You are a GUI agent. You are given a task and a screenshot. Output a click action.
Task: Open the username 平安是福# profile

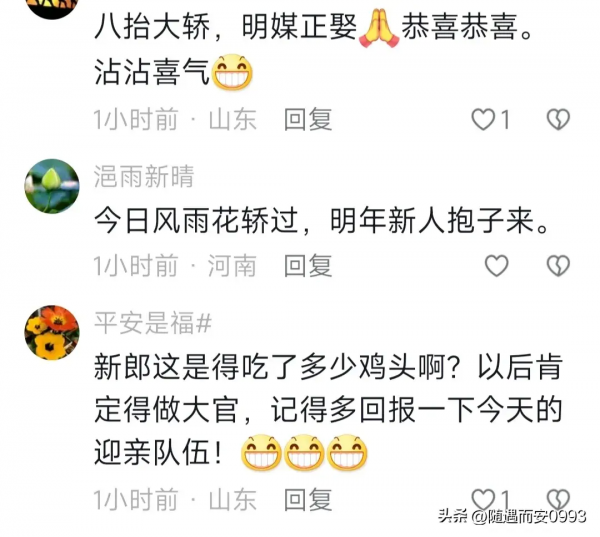tap(153, 323)
